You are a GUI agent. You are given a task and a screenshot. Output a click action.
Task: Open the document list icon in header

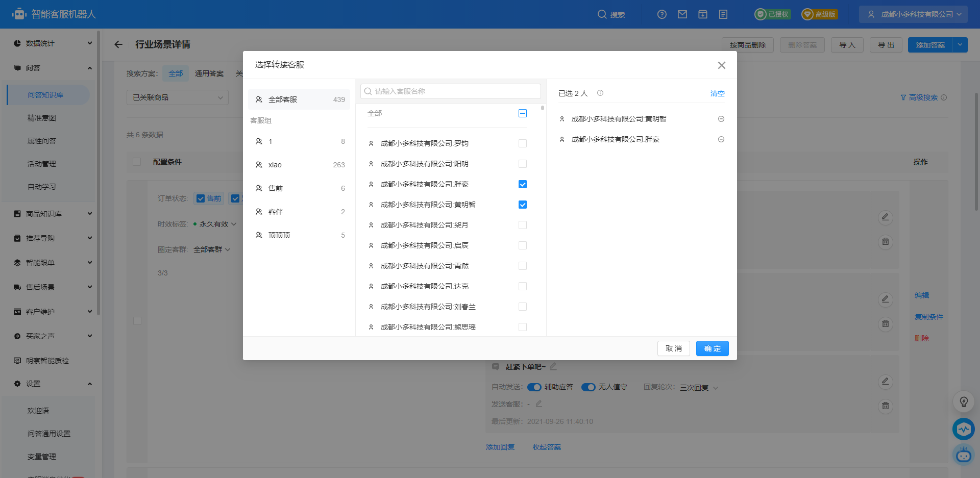pyautogui.click(x=723, y=14)
